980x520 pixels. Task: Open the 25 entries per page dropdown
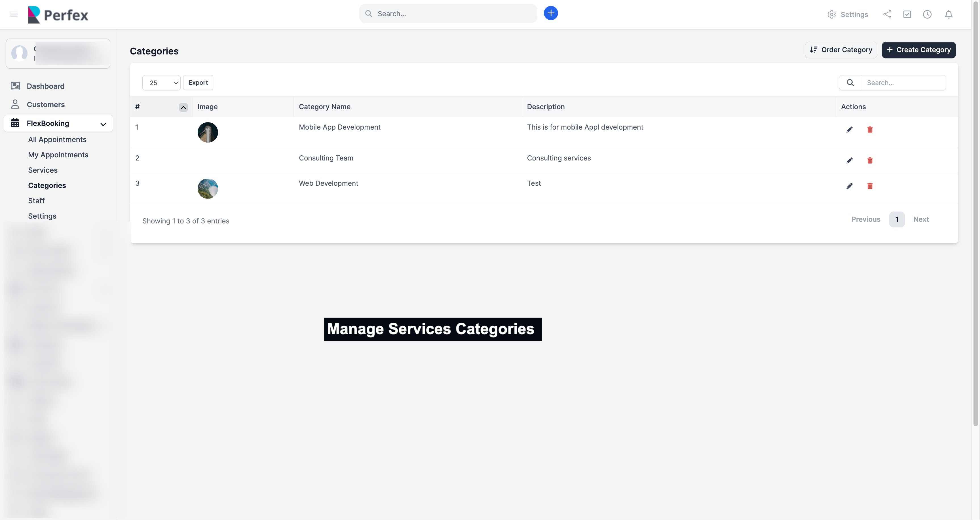(161, 83)
